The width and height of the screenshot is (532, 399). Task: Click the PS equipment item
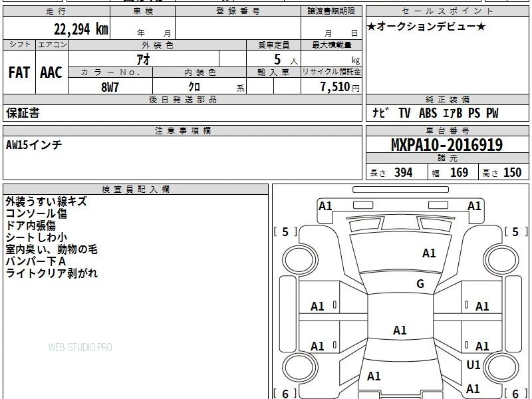tap(474, 112)
